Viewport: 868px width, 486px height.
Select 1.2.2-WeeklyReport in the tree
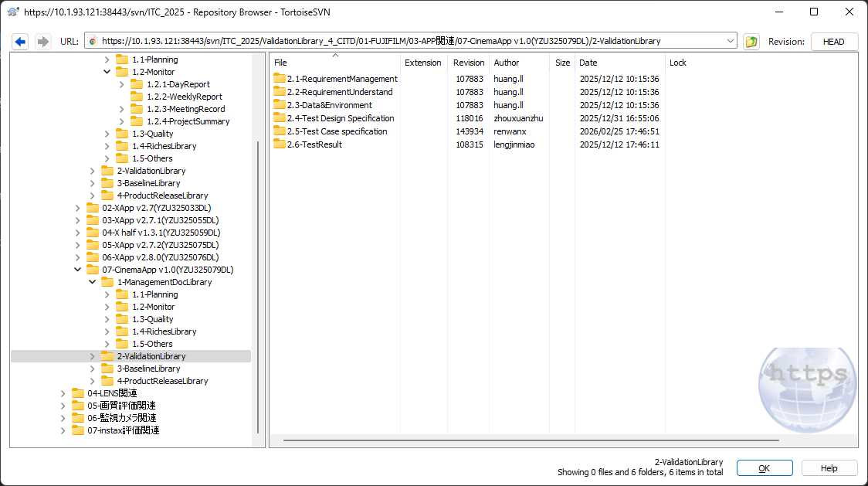pos(184,97)
